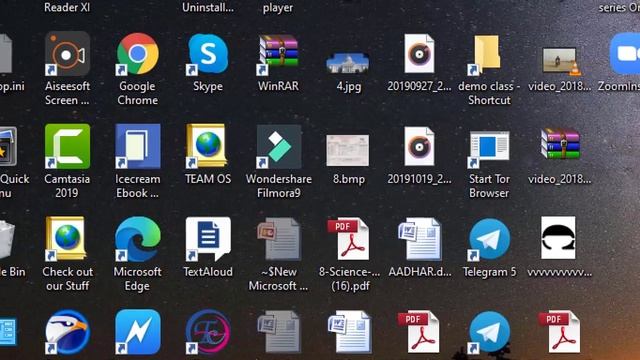This screenshot has width=640, height=360.
Task: Click the 'Reader XI' label
Action: pyautogui.click(x=67, y=7)
